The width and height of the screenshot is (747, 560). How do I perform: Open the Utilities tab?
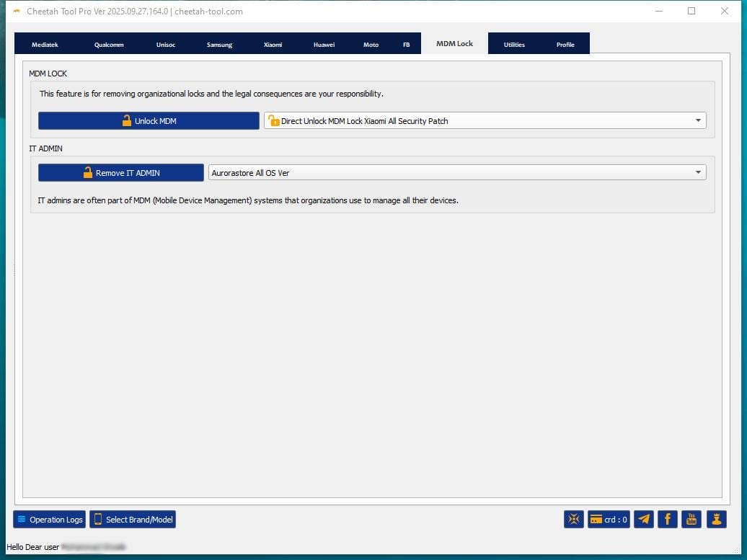click(x=513, y=44)
